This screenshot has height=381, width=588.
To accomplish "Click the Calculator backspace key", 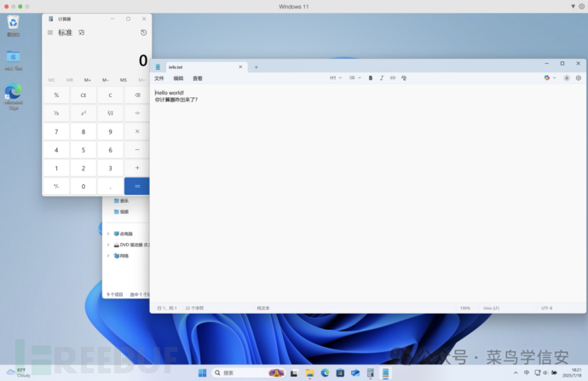I will click(x=137, y=95).
